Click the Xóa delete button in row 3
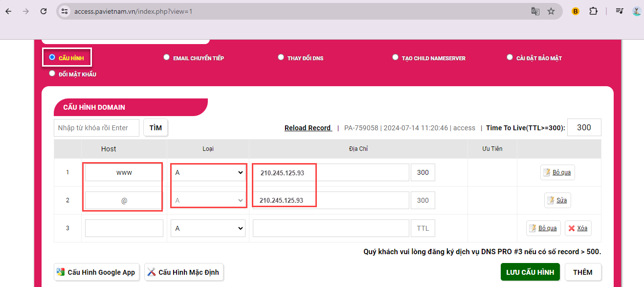The height and width of the screenshot is (287, 644). tap(578, 228)
